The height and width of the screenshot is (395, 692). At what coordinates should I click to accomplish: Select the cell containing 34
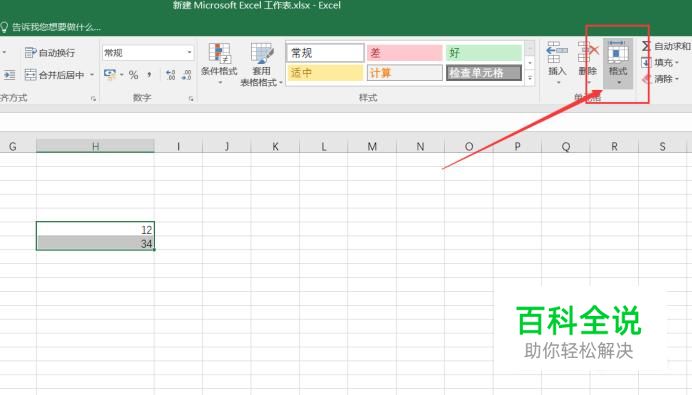pos(95,243)
